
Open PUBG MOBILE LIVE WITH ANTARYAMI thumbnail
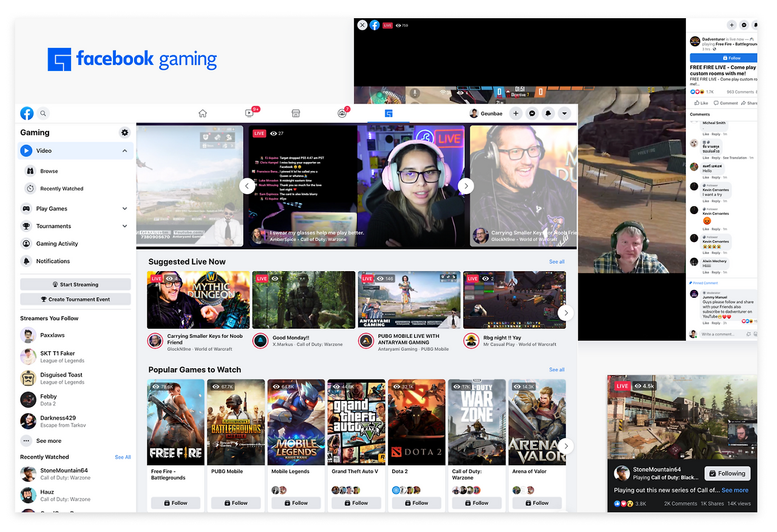[409, 300]
